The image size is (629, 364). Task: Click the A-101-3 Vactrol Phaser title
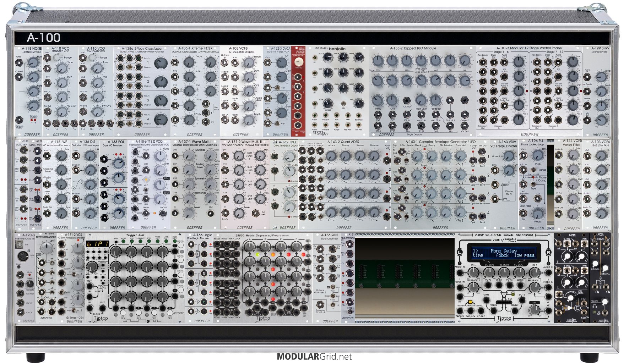tap(529, 48)
